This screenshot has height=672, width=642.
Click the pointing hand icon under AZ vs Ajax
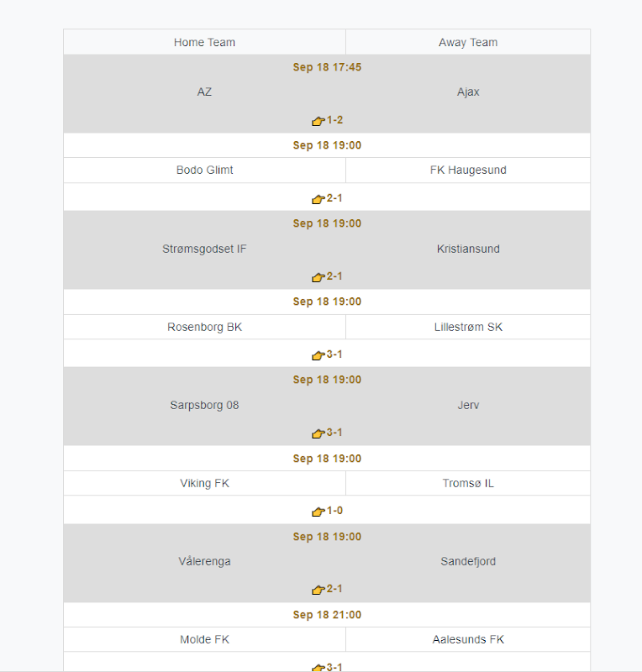tap(318, 121)
